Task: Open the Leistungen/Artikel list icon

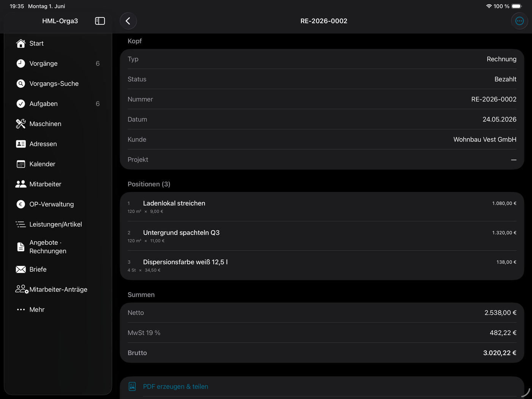Action: [x=21, y=225]
